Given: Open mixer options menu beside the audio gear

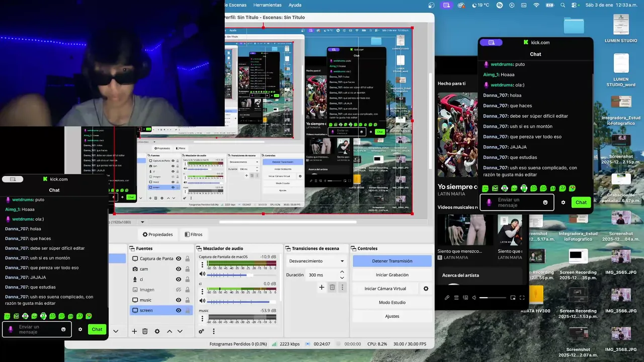Looking at the screenshot, I should pyautogui.click(x=213, y=331).
